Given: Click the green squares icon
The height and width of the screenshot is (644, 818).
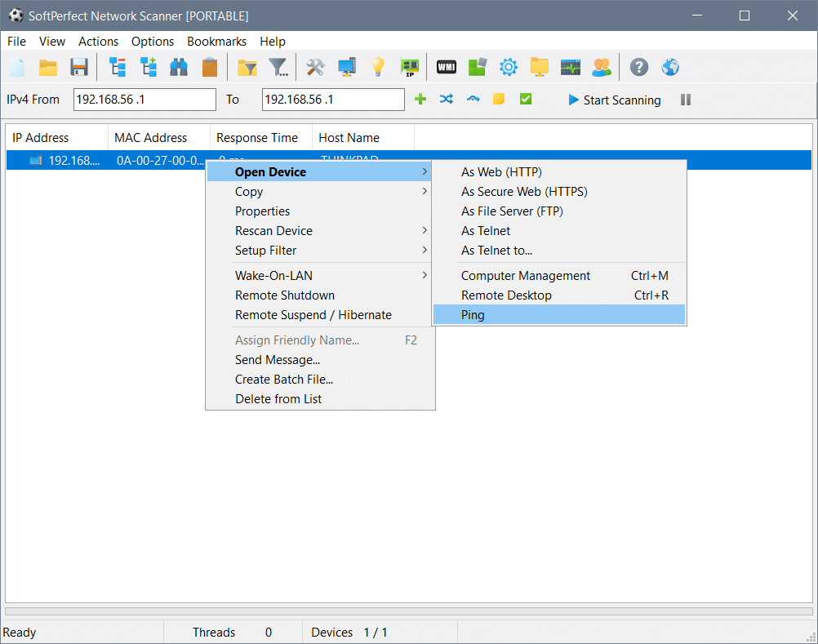Looking at the screenshot, I should (x=478, y=67).
